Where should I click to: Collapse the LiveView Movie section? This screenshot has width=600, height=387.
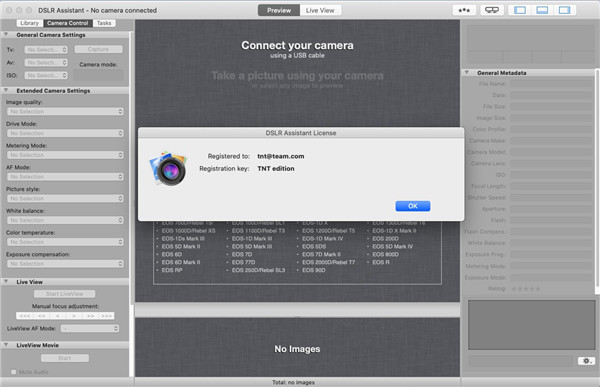(x=6, y=345)
